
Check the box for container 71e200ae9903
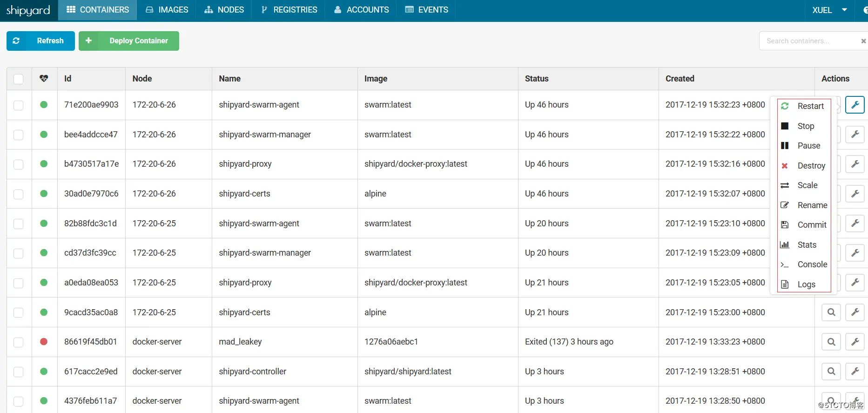pyautogui.click(x=19, y=105)
